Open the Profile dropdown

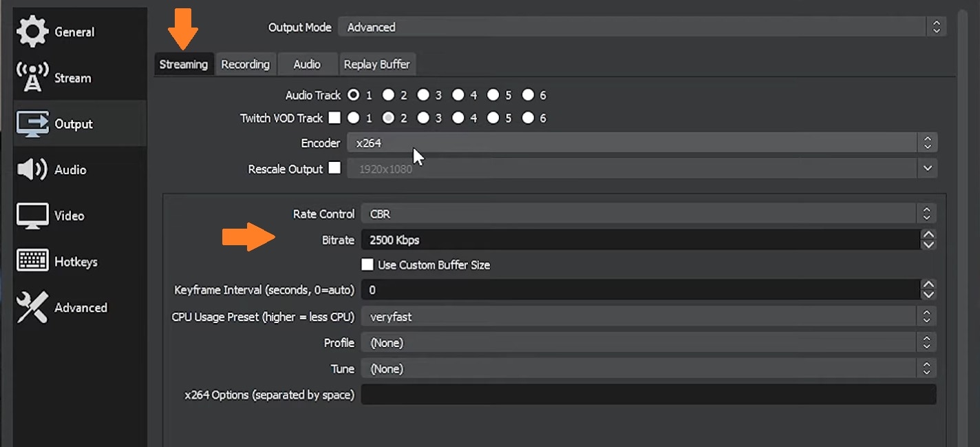coord(648,342)
